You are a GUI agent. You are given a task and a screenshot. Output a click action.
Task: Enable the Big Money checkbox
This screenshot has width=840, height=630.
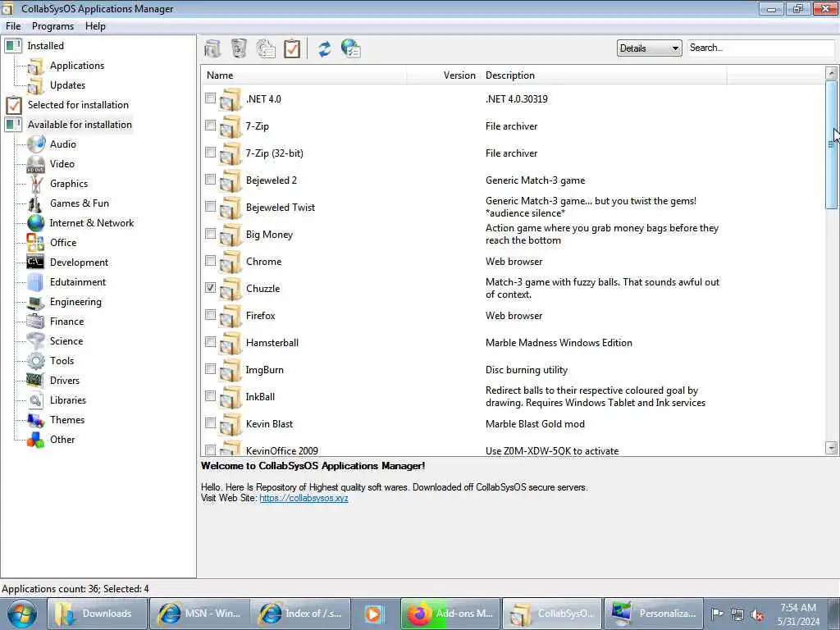click(211, 234)
